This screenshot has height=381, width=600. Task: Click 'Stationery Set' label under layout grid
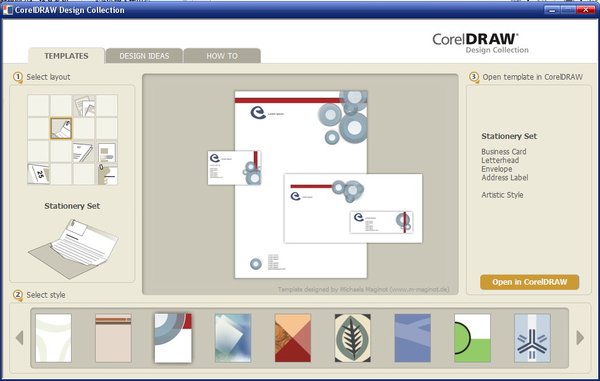[x=72, y=206]
